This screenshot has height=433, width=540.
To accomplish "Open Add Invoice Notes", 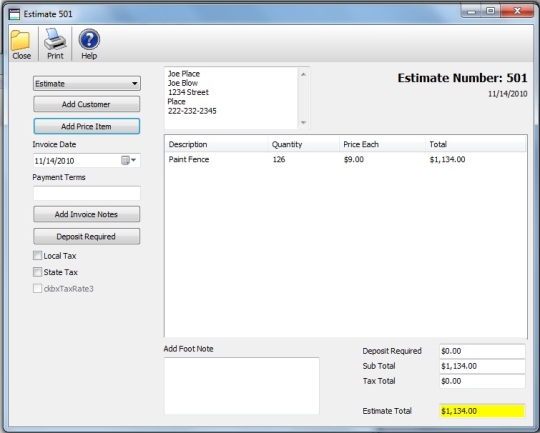I will [x=87, y=214].
